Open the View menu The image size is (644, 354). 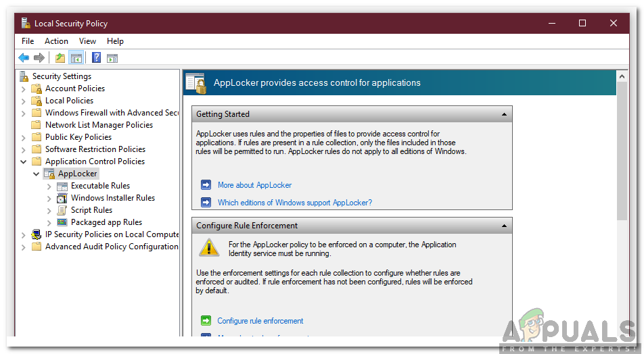[87, 41]
